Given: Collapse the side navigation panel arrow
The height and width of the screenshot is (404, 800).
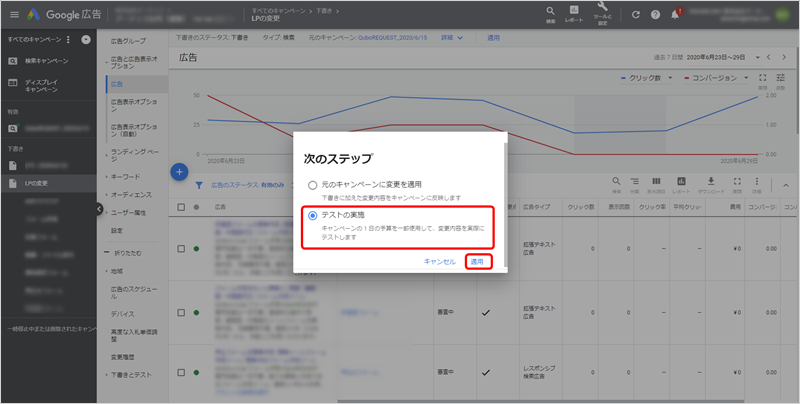Looking at the screenshot, I should click(99, 209).
